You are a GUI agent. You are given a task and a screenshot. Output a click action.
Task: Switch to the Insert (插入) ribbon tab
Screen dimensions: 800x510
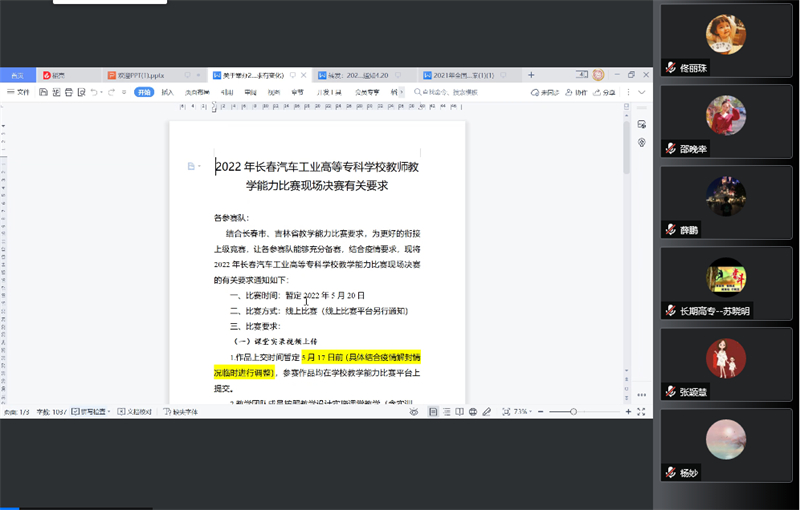coord(167,92)
